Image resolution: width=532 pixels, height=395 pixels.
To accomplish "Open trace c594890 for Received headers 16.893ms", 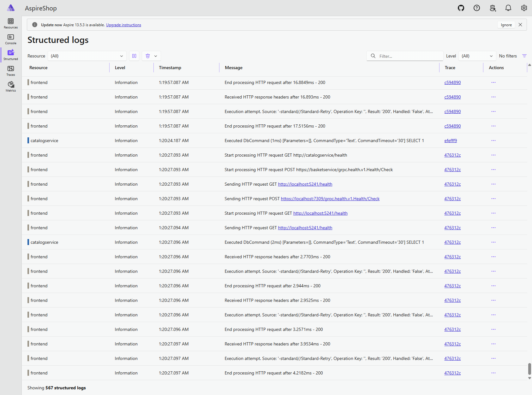I will pos(452,97).
